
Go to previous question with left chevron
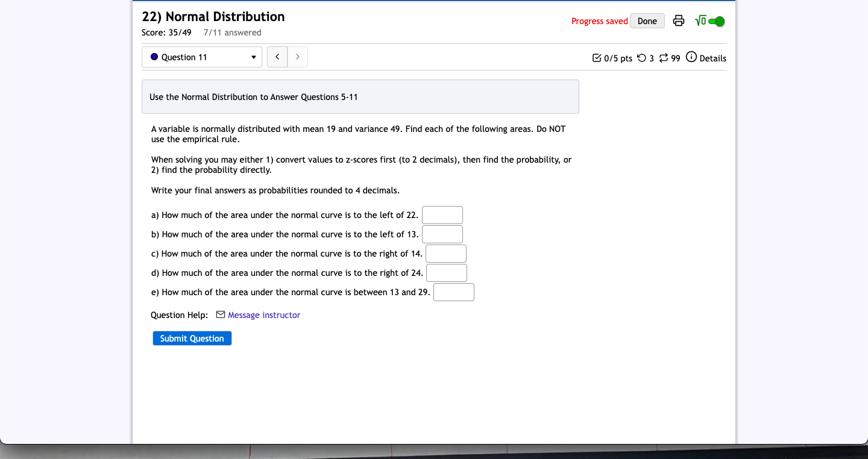tap(277, 57)
